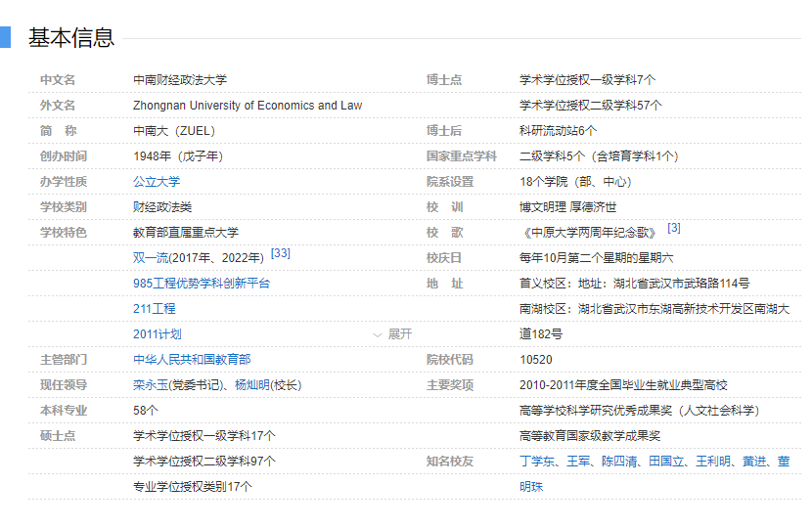
Task: Expand the 展开 chevron in 学校特色
Action: coord(392,334)
